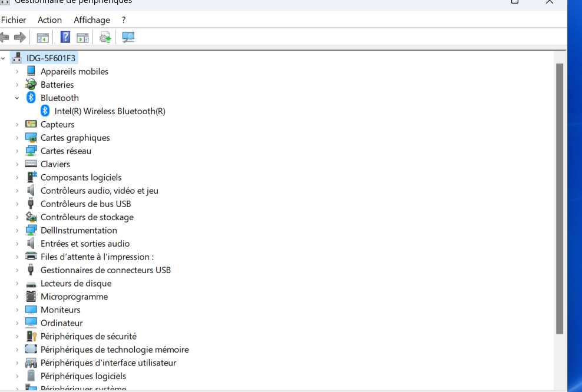Image resolution: width=582 pixels, height=392 pixels.
Task: Click the Contrôleurs de stockage icon
Action: (31, 217)
